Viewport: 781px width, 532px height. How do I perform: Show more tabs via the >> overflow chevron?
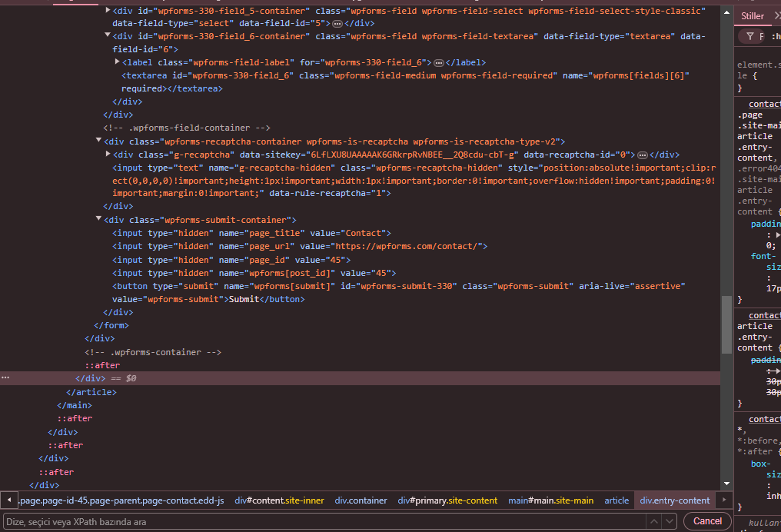[777, 16]
